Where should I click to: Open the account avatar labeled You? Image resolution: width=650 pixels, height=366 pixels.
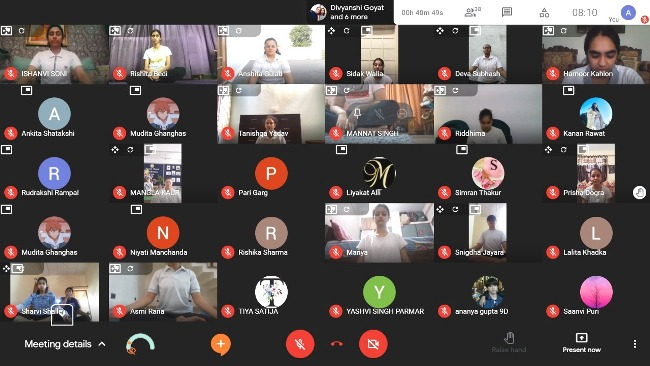[628, 13]
